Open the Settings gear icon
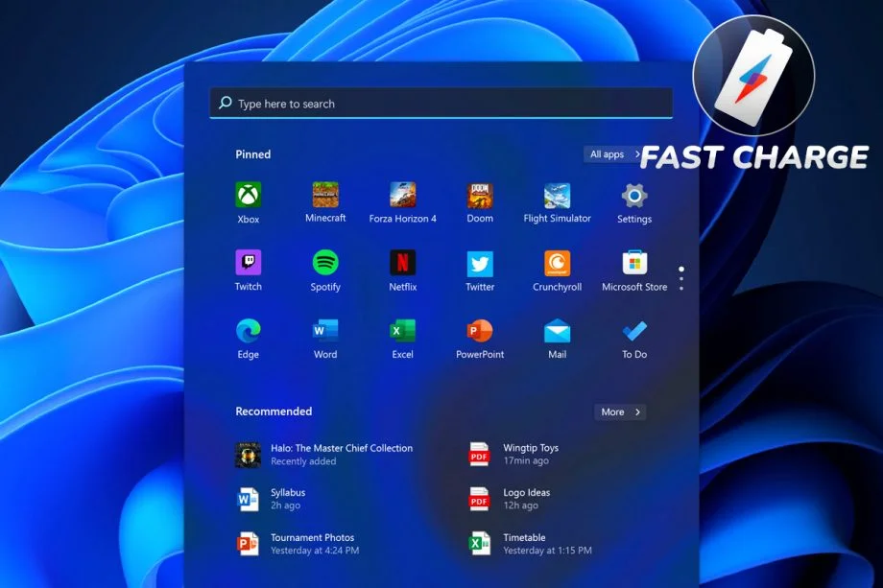This screenshot has height=588, width=883. [634, 196]
